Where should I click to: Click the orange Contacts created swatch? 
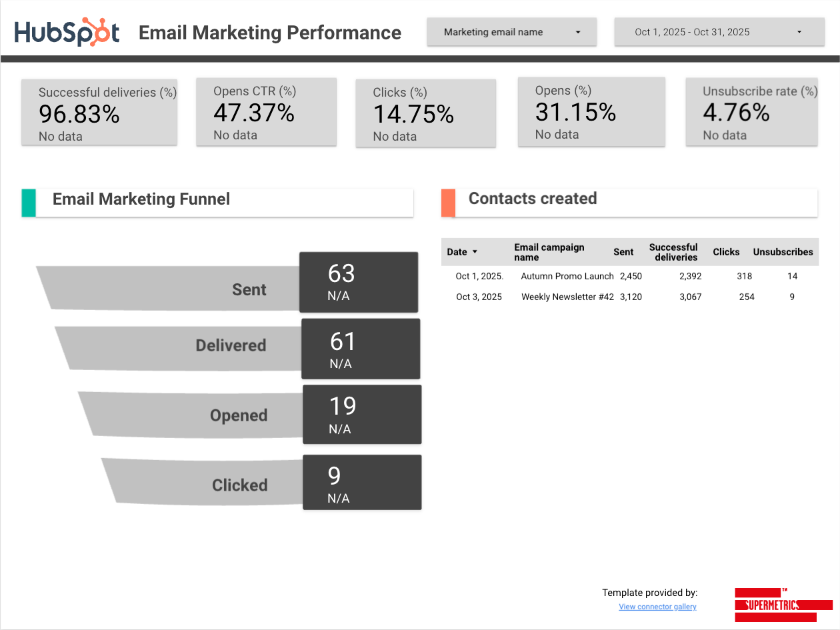pos(448,203)
